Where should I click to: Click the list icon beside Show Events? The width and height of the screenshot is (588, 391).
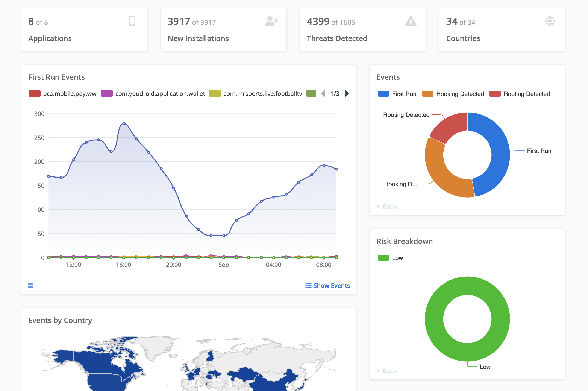pos(308,286)
